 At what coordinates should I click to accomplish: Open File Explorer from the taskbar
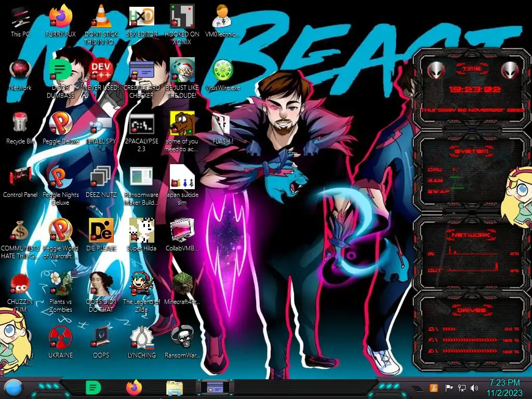point(175,388)
